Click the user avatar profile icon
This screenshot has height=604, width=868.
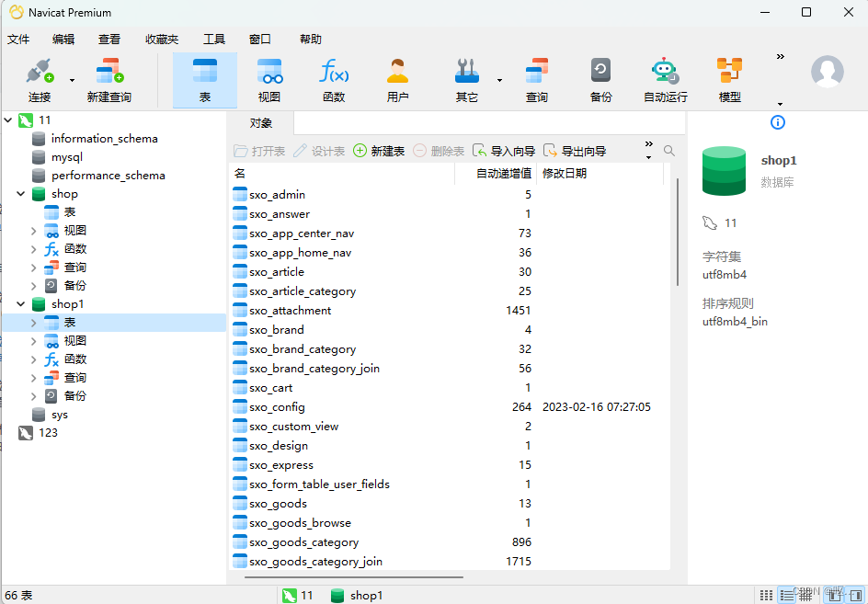pos(827,72)
